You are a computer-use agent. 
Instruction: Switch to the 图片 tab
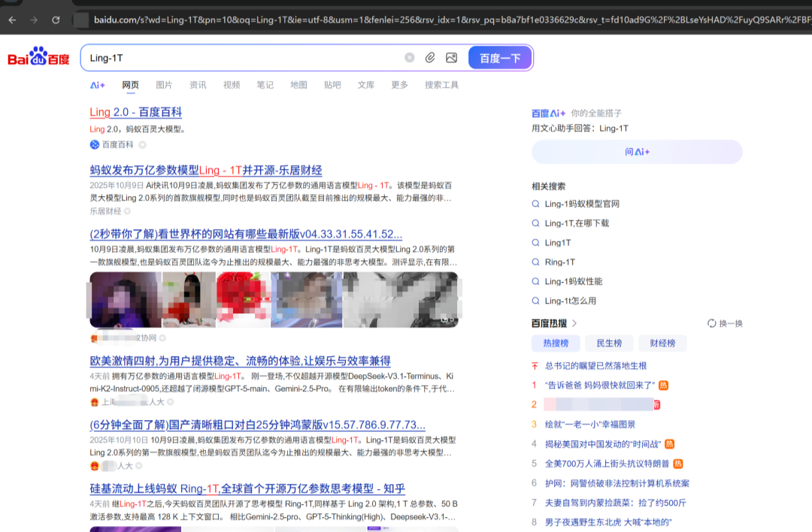164,85
